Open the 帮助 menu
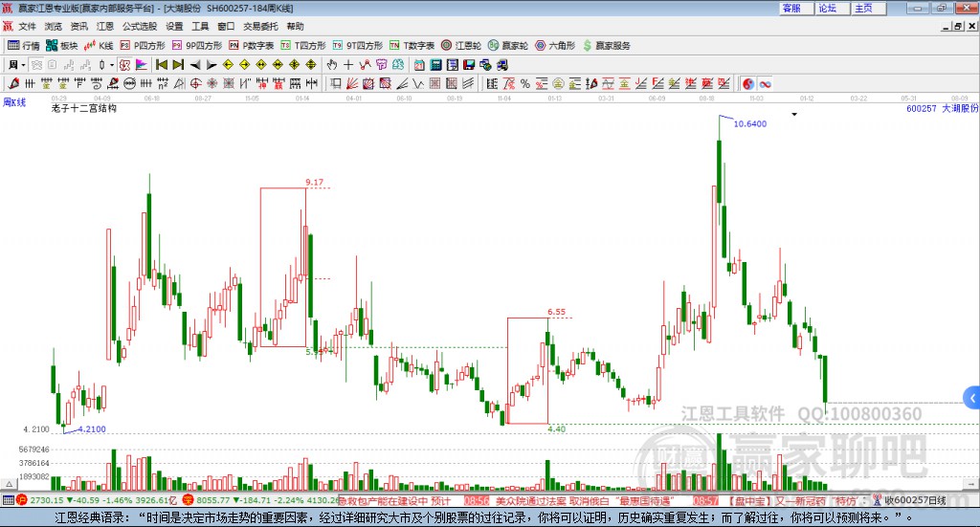The height and width of the screenshot is (527, 980). 295,26
